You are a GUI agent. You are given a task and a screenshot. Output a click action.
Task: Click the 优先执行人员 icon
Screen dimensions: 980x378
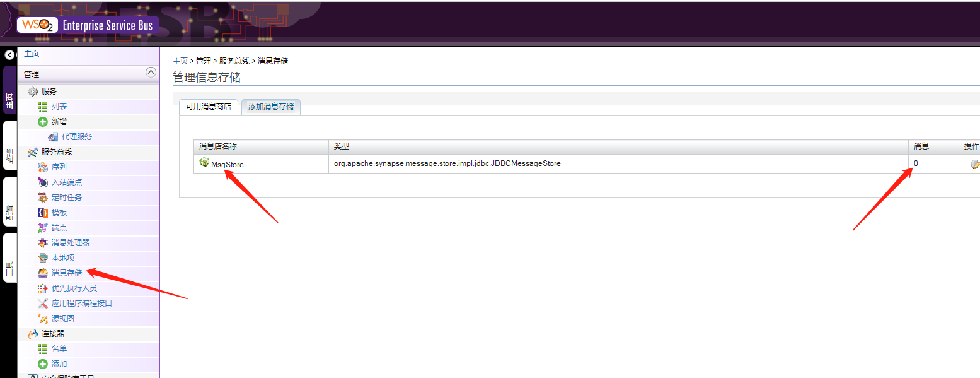(43, 288)
